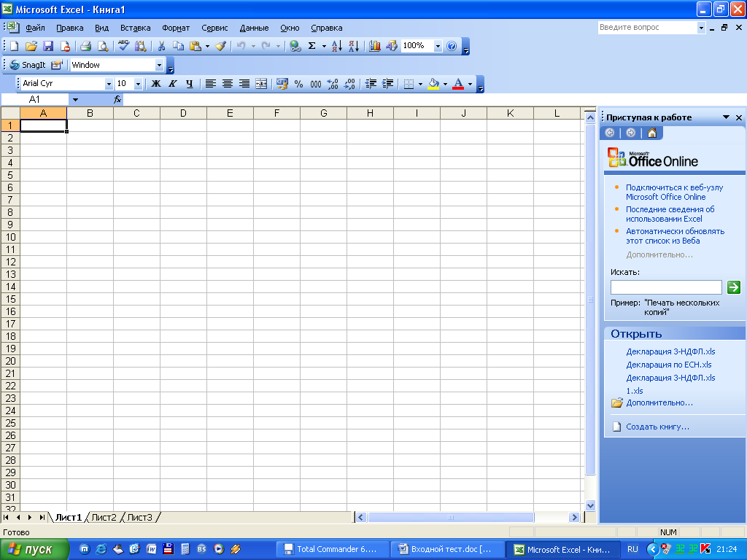
Task: Toggle Align Left
Action: [x=211, y=84]
